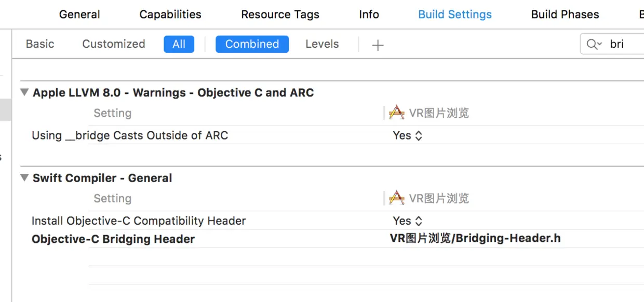Open the Capabilities tab
Viewport: 644px width, 302px height.
pos(170,15)
